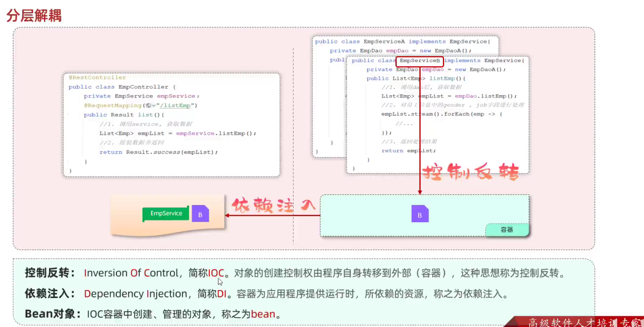The width and height of the screenshot is (644, 327).
Task: Click the 'return empList;' code line
Action: (409, 151)
